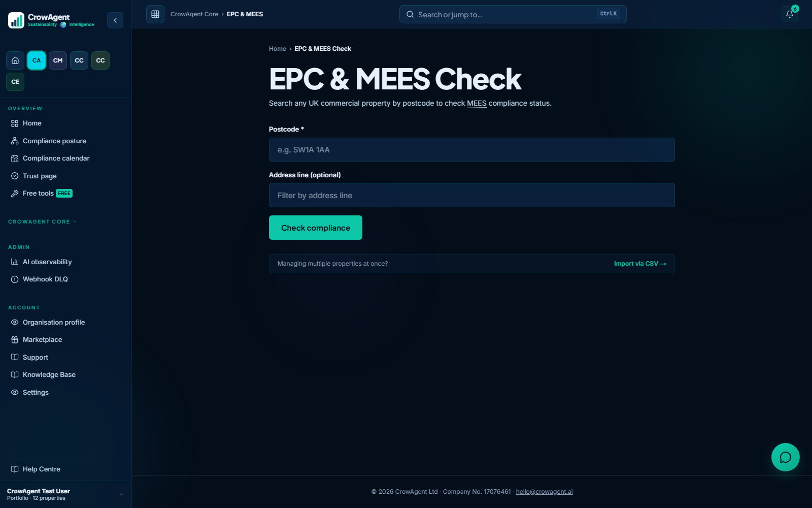Open Compliance posture
Screen dimensions: 812x508
click(x=65, y=141)
